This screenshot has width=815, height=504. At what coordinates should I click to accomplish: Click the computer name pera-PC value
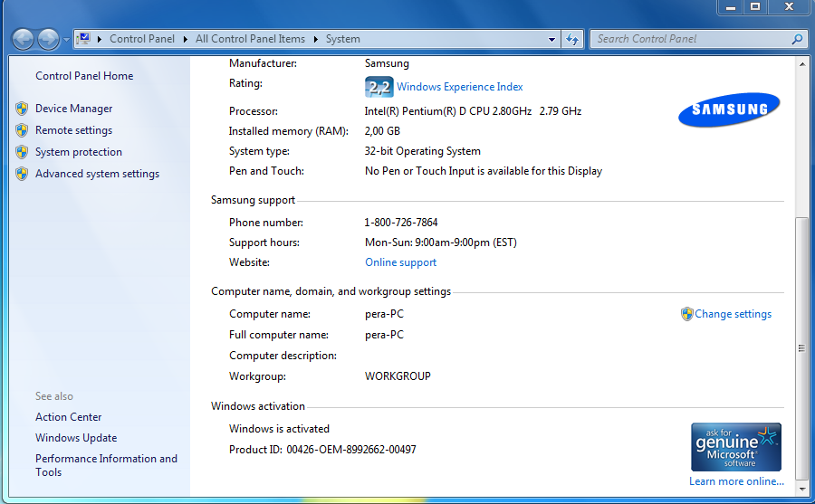(x=384, y=314)
